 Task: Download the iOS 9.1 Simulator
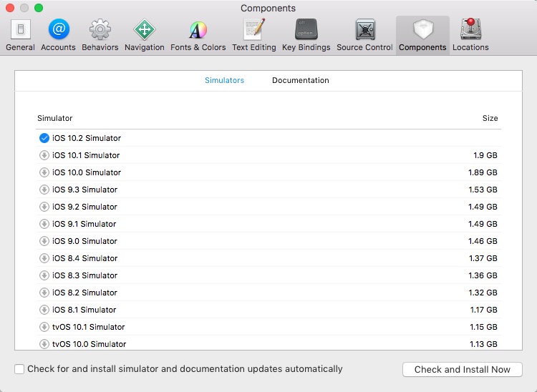44,224
